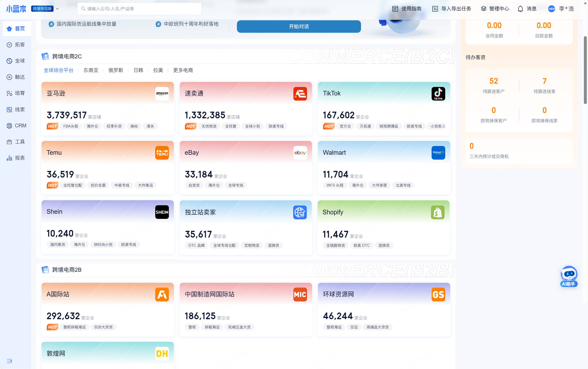Click the 跨境电商2C section icon

(45, 56)
